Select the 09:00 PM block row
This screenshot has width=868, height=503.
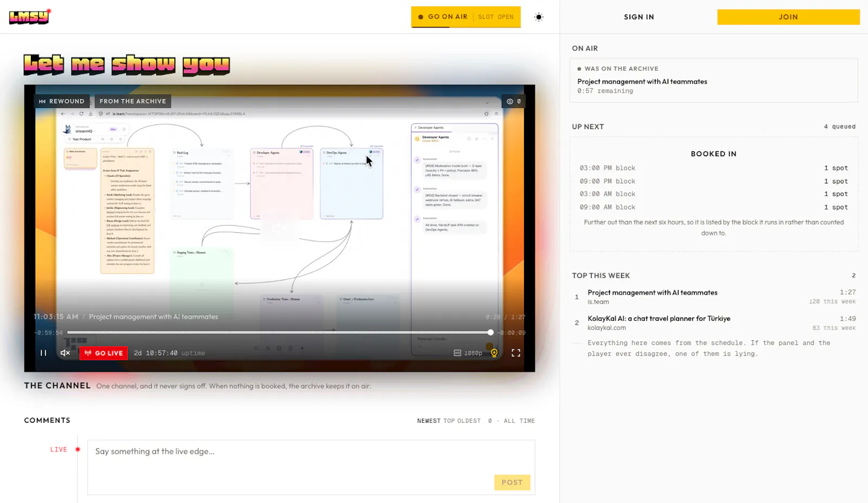tap(714, 181)
